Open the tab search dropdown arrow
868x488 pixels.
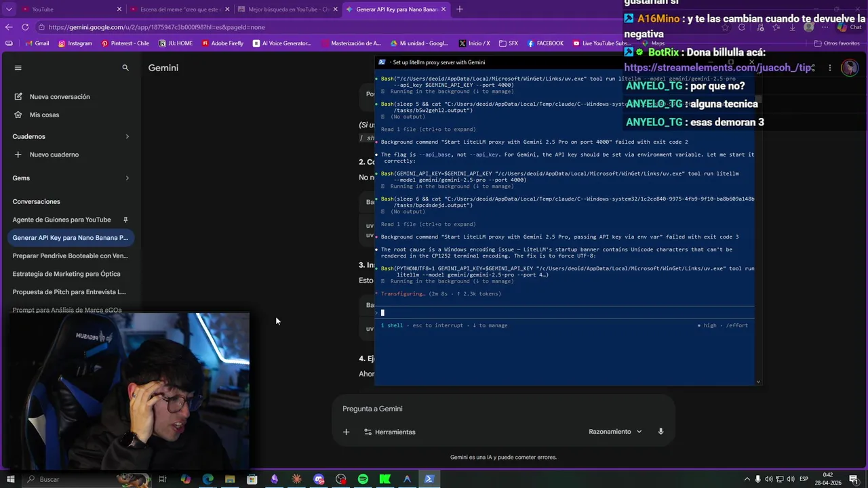(9, 9)
